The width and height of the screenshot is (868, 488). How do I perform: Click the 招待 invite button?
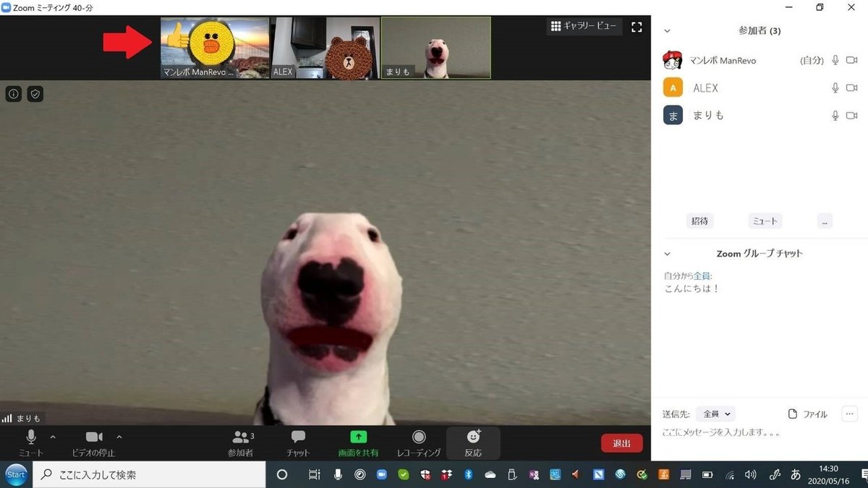pos(699,221)
